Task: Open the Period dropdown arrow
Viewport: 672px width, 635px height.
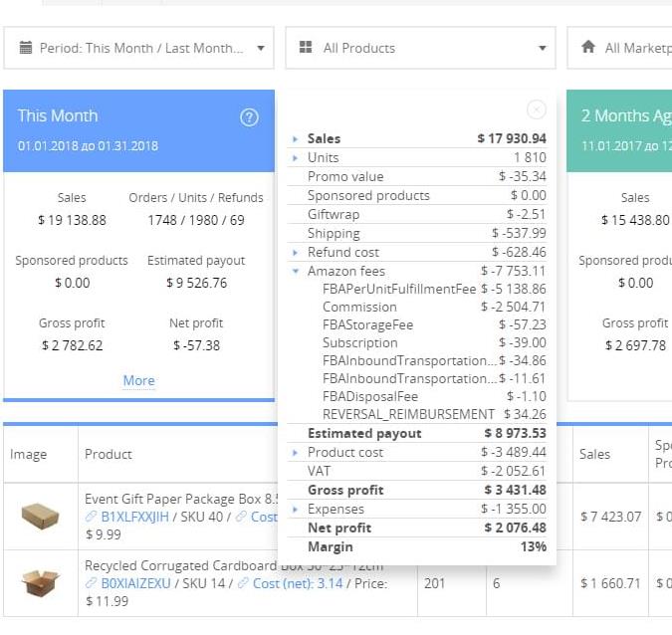Action: pyautogui.click(x=260, y=48)
